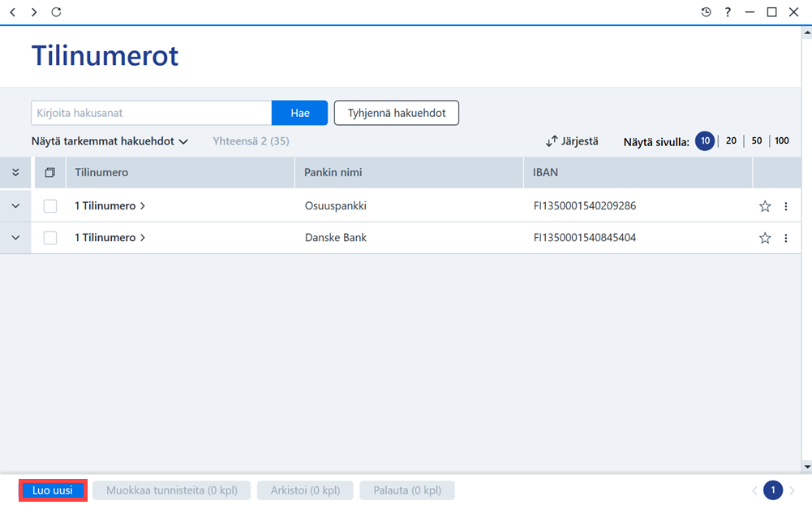Go forward with the right arrow icon
Image resolution: width=812 pixels, height=505 pixels.
point(34,12)
